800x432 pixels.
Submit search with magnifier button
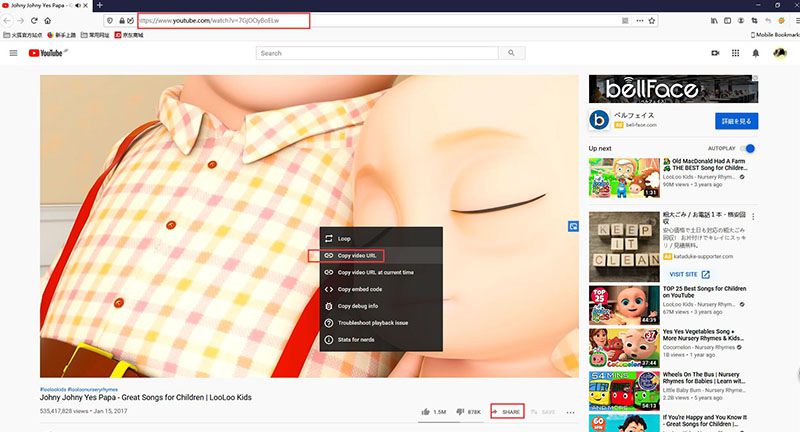pos(511,53)
